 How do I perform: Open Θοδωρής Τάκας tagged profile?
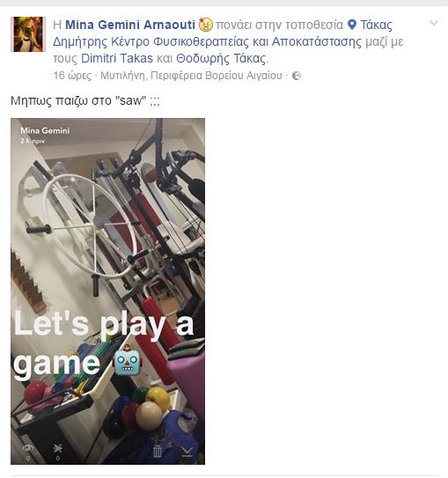tap(221, 58)
